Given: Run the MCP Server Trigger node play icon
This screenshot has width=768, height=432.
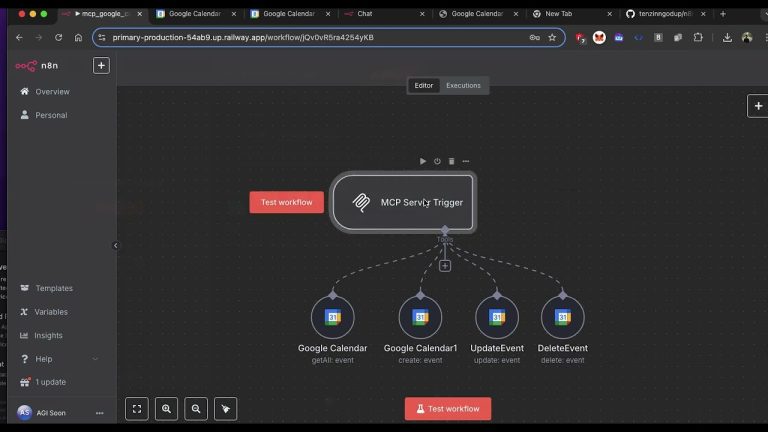Looking at the screenshot, I should 423,161.
